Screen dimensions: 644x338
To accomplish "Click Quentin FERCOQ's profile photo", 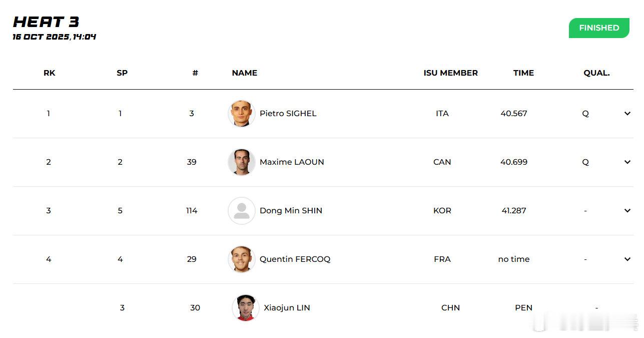I will point(242,259).
